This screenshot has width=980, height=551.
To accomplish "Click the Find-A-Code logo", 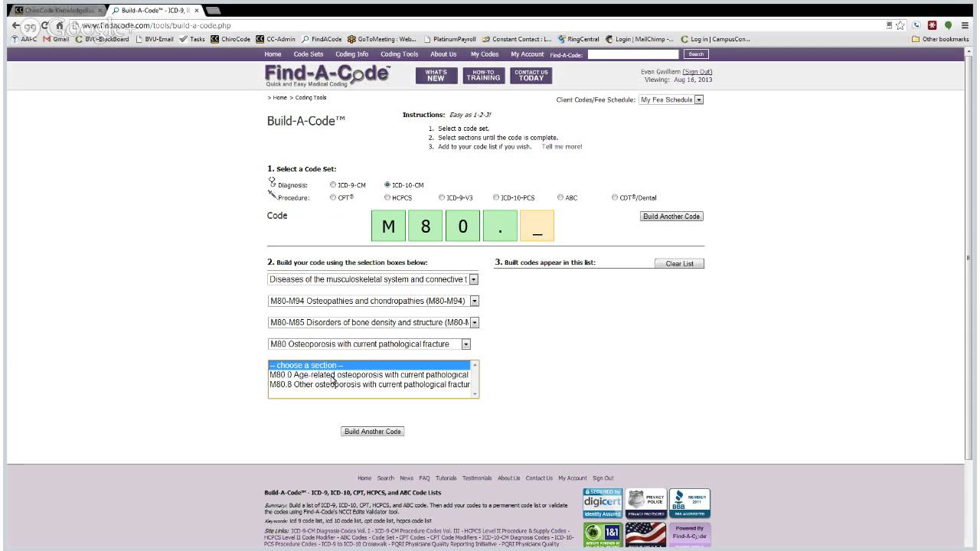I will tap(327, 75).
